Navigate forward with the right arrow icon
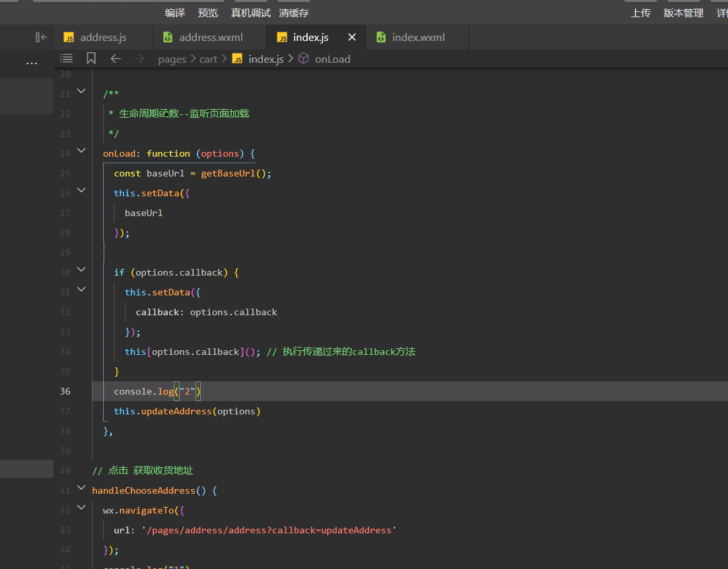The image size is (728, 569). click(x=139, y=59)
